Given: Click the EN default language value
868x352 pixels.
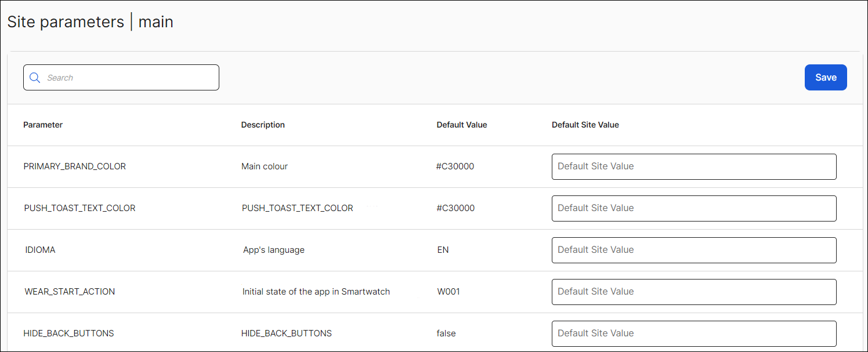Looking at the screenshot, I should [443, 250].
